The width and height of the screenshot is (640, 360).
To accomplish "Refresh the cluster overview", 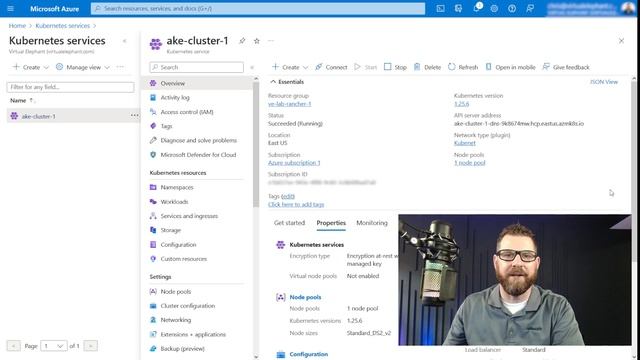I will click(463, 67).
